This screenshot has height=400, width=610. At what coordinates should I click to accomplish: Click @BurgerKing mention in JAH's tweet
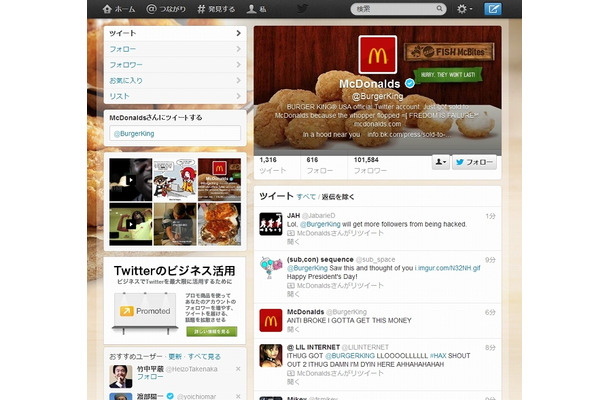click(320, 224)
